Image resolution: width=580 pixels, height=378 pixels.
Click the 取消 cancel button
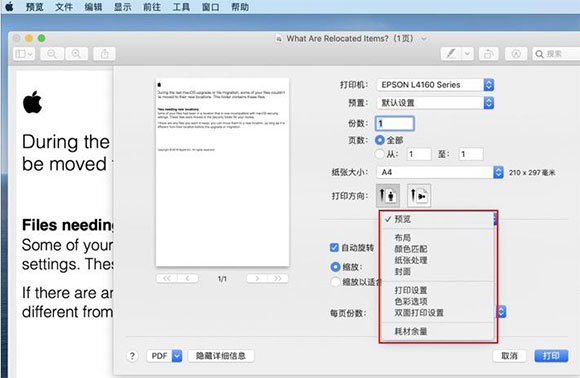pyautogui.click(x=509, y=356)
